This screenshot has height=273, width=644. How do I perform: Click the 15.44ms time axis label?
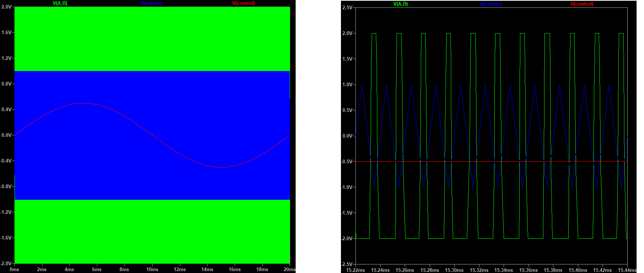[627, 270]
